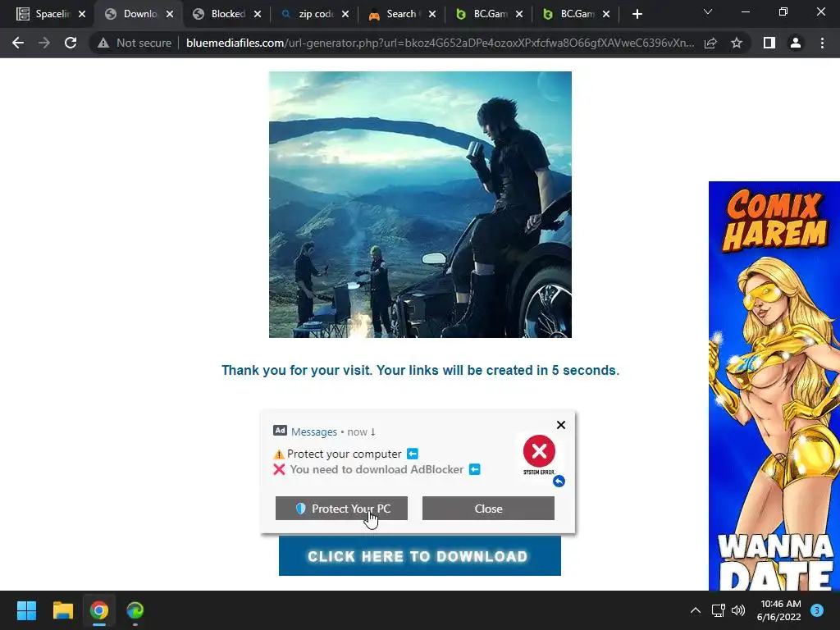Go back to the previous page
Image resolution: width=840 pixels, height=630 pixels.
coord(18,43)
